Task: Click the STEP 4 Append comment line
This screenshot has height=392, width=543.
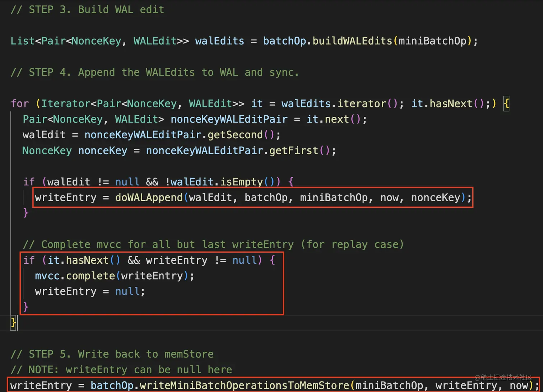Action: tap(154, 72)
